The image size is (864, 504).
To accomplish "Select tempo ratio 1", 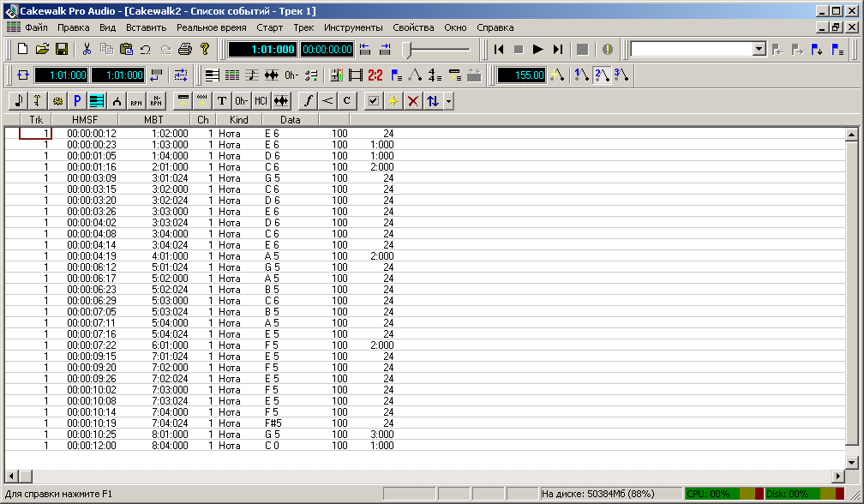I will 581,75.
